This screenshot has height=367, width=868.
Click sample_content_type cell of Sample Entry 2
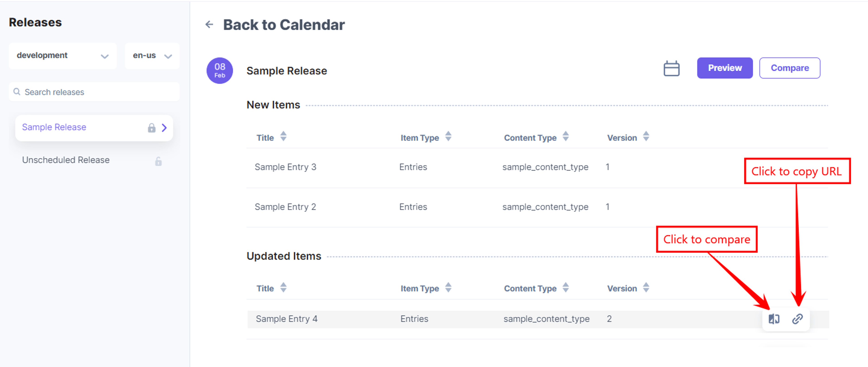(x=545, y=207)
